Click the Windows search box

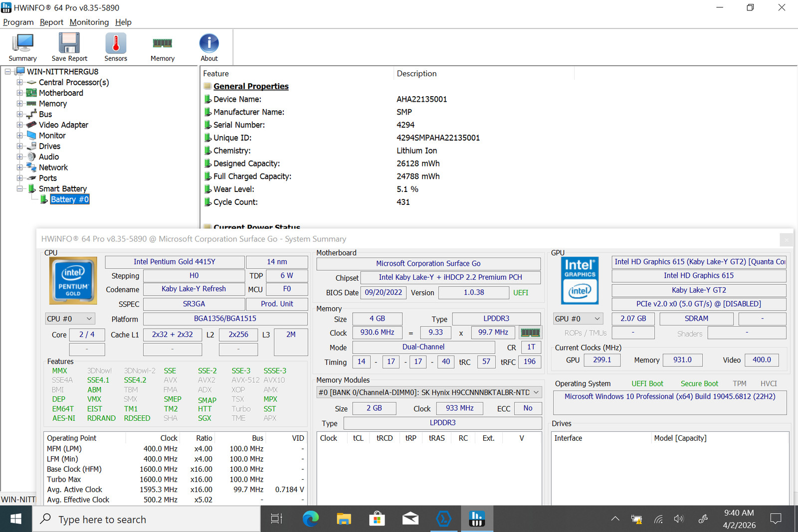click(x=146, y=519)
